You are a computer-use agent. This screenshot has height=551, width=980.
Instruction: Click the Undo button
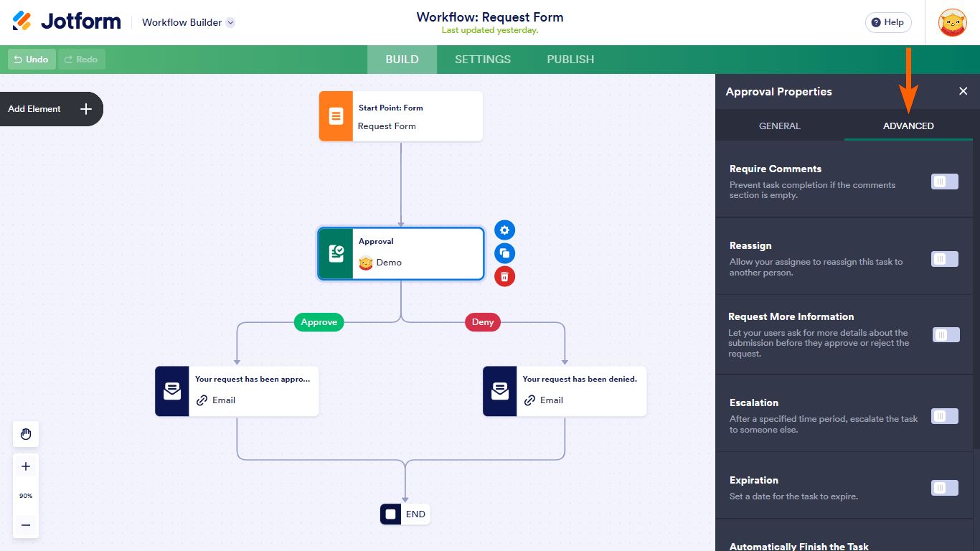pyautogui.click(x=32, y=60)
